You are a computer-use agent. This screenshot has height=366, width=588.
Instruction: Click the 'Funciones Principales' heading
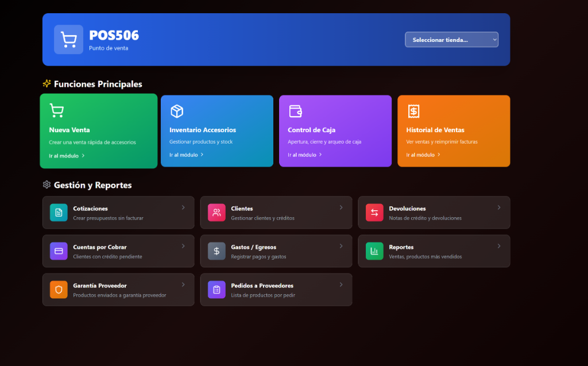tap(98, 84)
